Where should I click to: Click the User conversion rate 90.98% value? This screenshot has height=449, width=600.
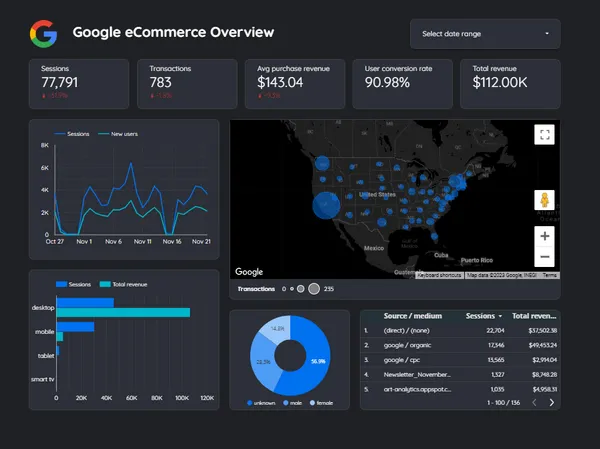387,82
